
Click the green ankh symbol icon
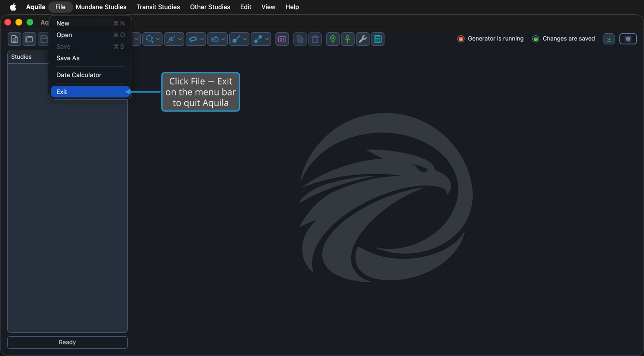(348, 39)
